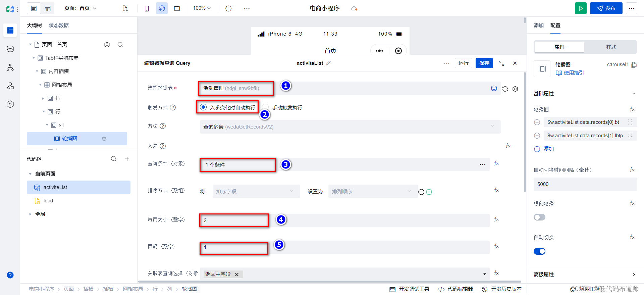Click the 自动切换时间间隔 5000 input field
The width and height of the screenshot is (644, 295).
[585, 184]
